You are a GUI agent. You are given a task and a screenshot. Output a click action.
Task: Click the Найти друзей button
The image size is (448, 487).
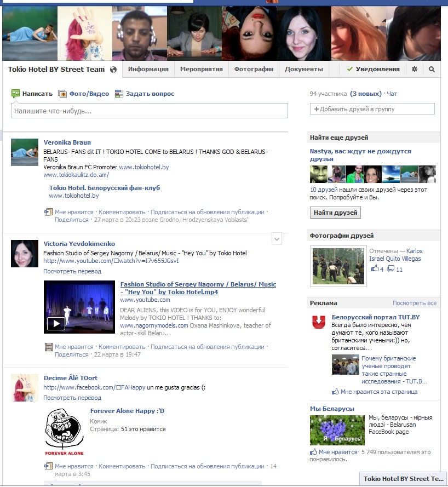(x=335, y=213)
